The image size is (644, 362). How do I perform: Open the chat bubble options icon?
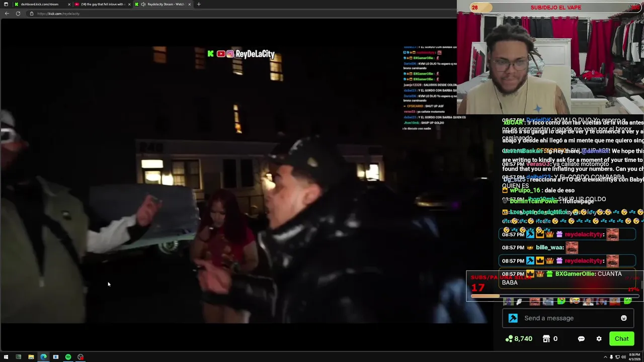(581, 339)
